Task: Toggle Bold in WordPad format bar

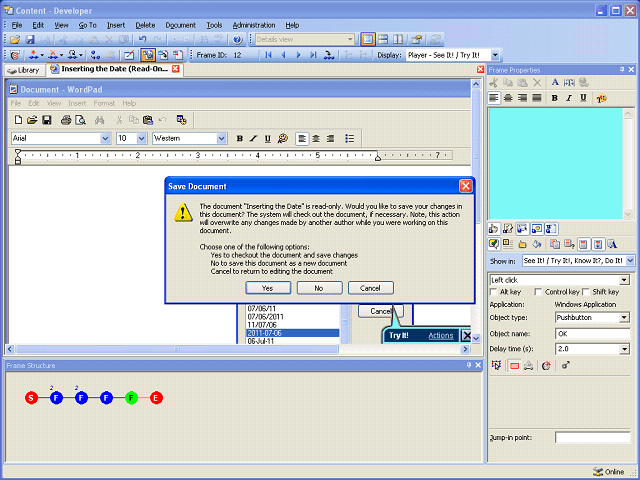Action: [240, 138]
